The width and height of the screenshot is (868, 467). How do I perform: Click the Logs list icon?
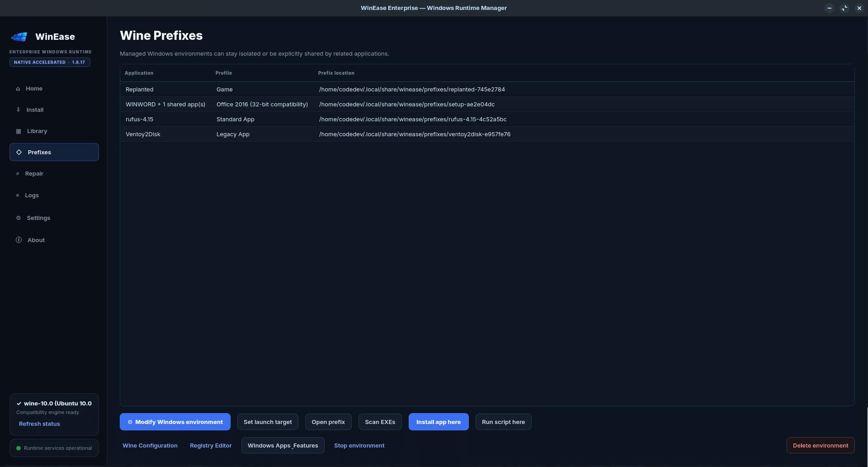[x=18, y=195]
